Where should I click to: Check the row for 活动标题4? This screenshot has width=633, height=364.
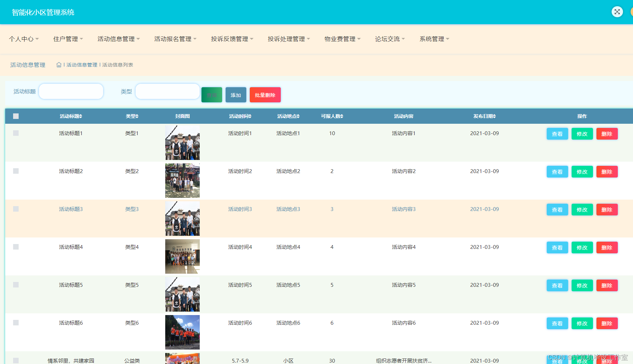[x=16, y=247]
